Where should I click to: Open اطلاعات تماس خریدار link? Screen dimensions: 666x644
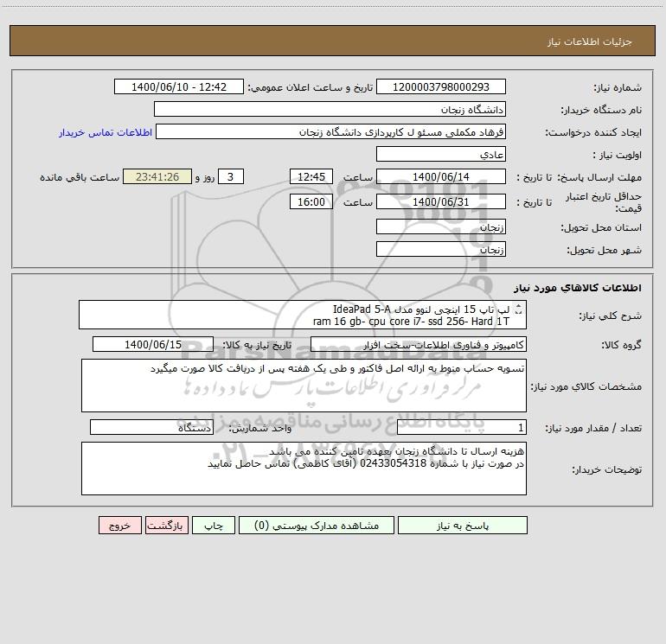tap(106, 132)
